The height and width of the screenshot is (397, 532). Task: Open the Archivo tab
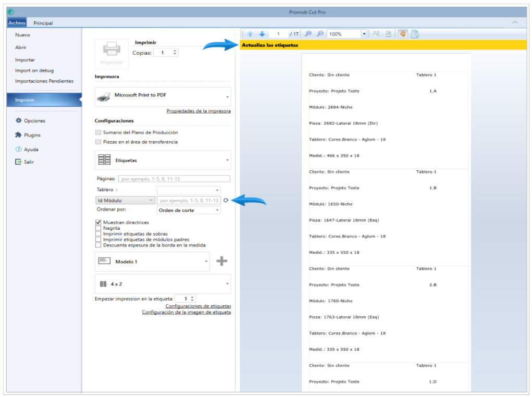click(x=17, y=23)
